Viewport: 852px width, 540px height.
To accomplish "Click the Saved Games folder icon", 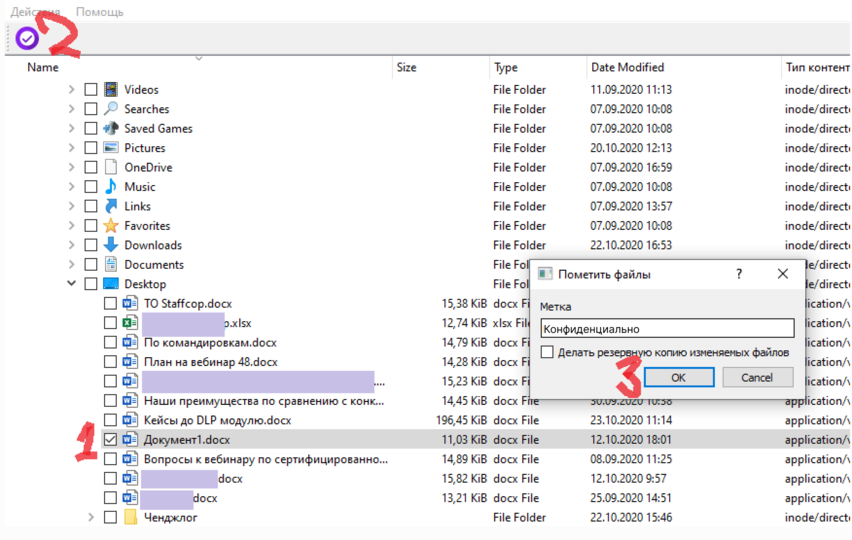I will pyautogui.click(x=111, y=128).
